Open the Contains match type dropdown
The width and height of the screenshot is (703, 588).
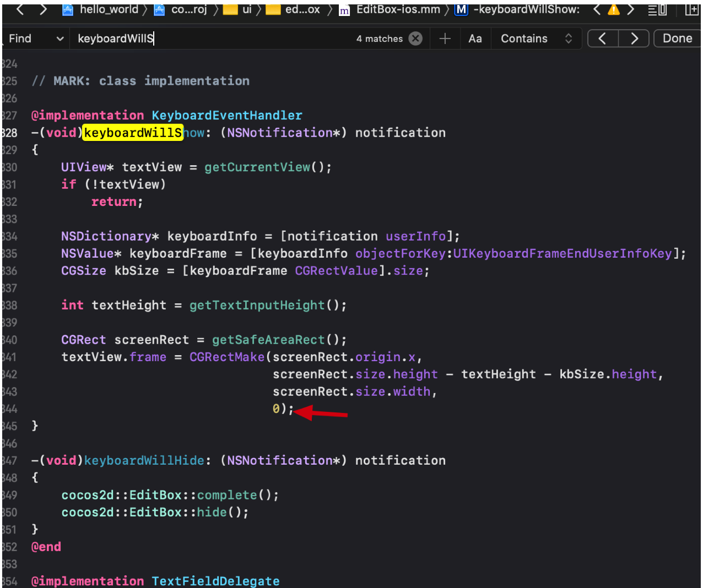pos(537,39)
